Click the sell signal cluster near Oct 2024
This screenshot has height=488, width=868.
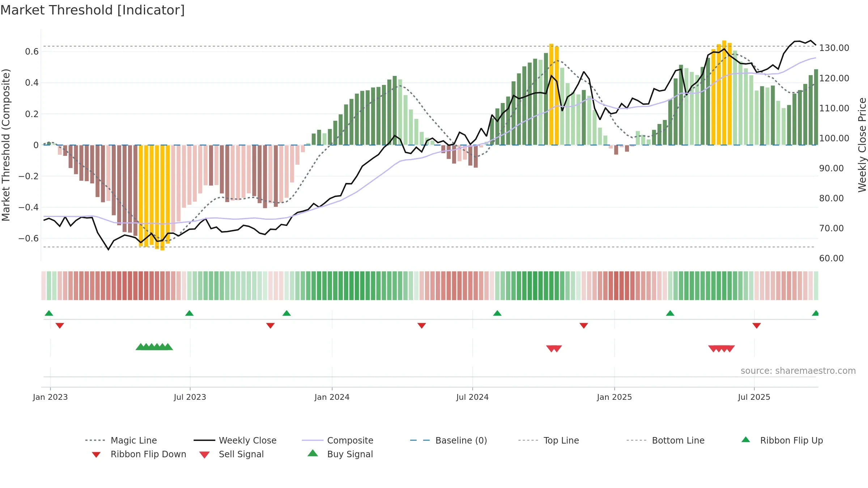coord(554,349)
